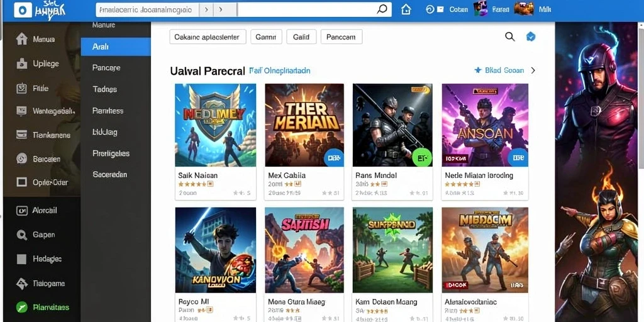Open the Kanovvon game thumbnail

click(x=216, y=250)
